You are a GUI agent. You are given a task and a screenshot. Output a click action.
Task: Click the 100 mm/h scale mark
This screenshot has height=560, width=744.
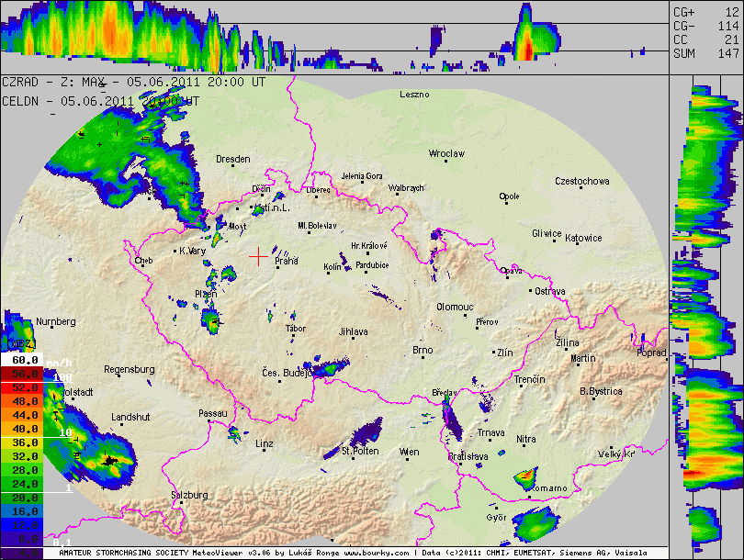(62, 377)
